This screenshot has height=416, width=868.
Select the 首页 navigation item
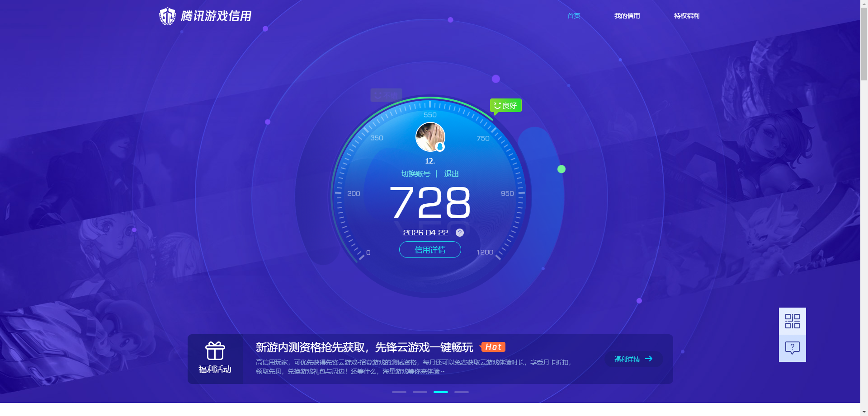pos(573,16)
